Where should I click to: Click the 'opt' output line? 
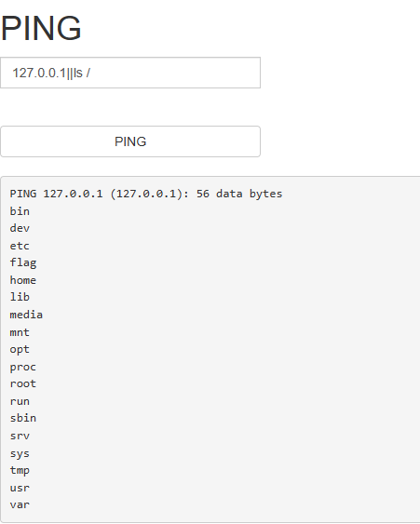pyautogui.click(x=20, y=350)
